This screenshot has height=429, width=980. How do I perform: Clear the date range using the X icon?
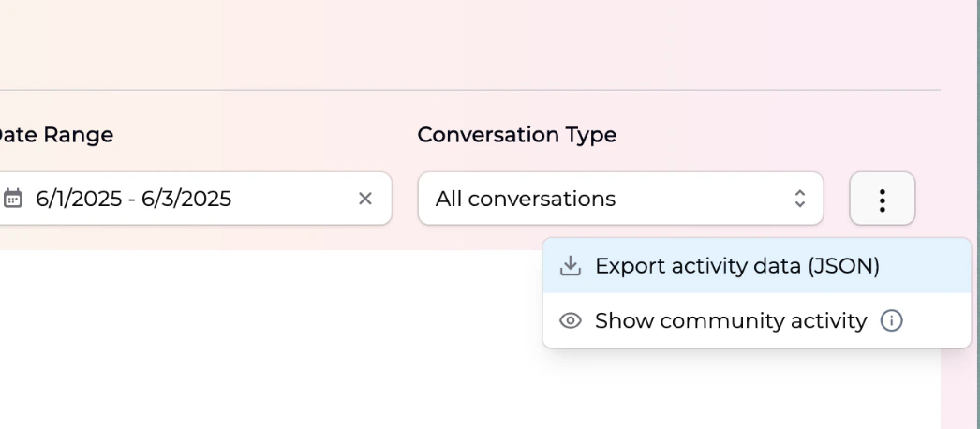(x=365, y=199)
